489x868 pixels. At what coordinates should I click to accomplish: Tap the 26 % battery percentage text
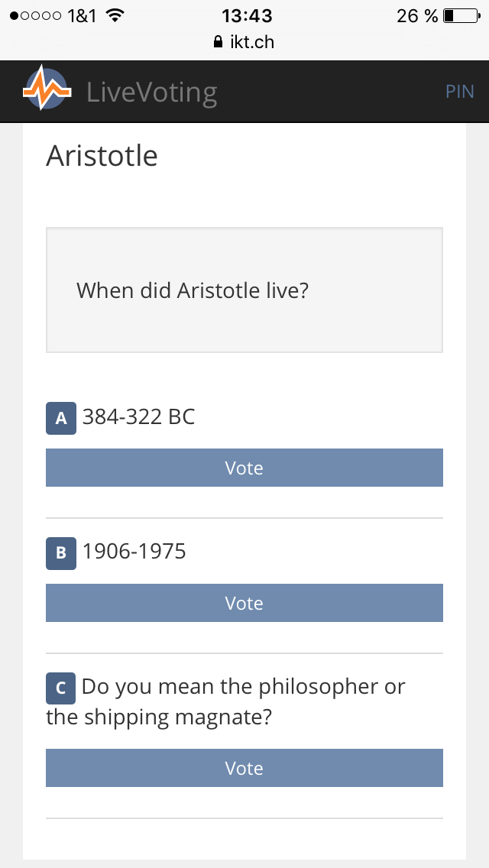coord(417,15)
